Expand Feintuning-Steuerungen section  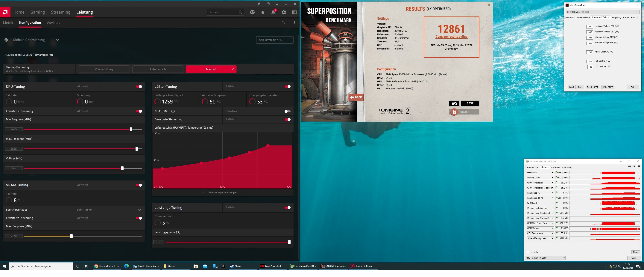point(220,192)
